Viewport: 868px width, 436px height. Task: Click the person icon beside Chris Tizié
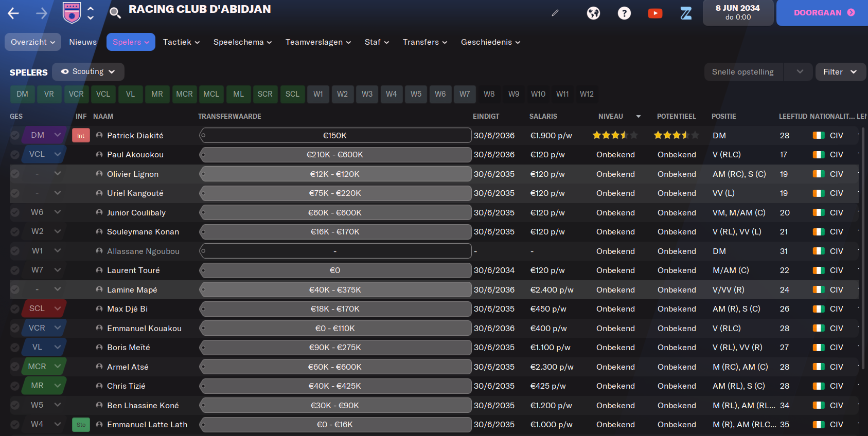coord(99,386)
